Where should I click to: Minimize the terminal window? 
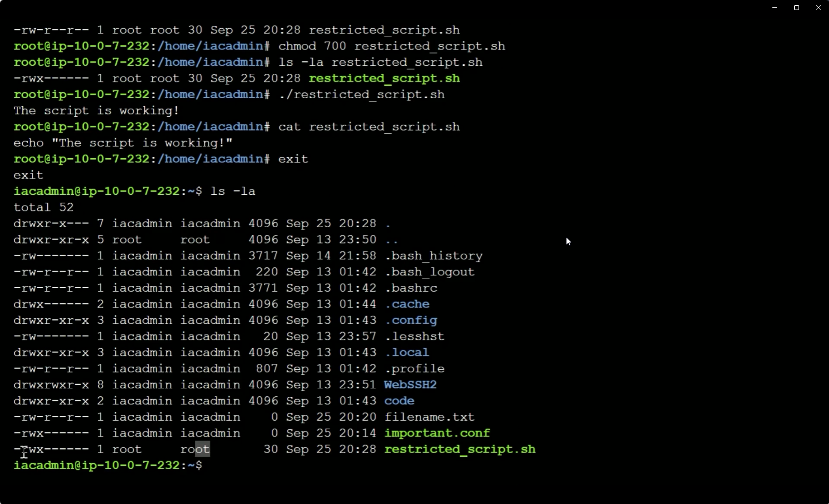[774, 8]
